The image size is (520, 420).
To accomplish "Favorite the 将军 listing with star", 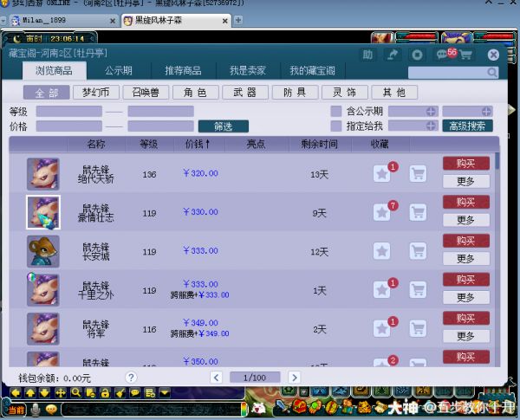I will pos(382,329).
